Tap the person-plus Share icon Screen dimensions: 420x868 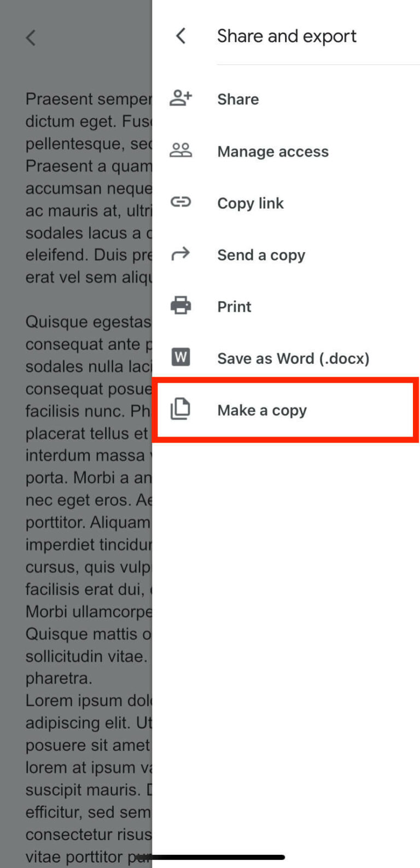[180, 98]
